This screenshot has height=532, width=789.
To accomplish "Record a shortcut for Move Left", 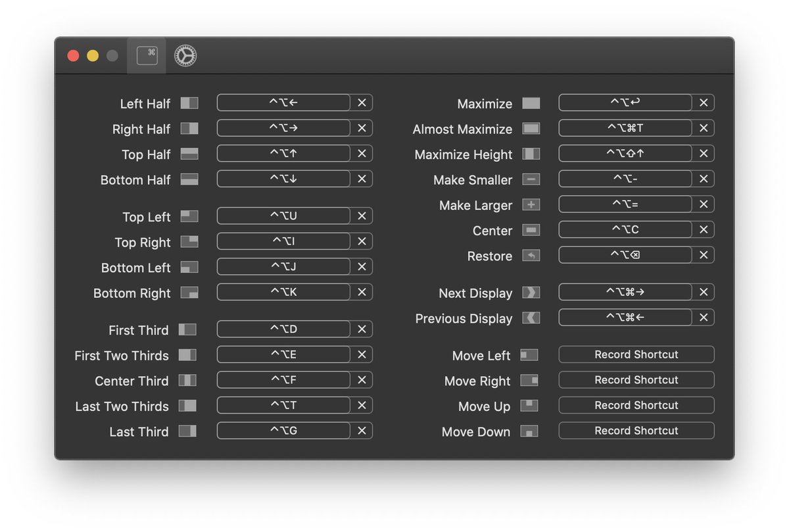I will tap(636, 354).
